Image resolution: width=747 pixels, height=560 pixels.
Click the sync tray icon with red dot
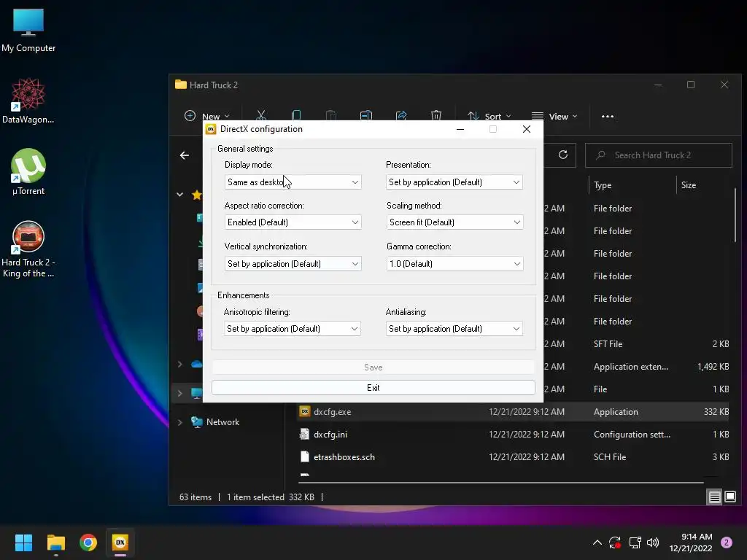(x=615, y=542)
